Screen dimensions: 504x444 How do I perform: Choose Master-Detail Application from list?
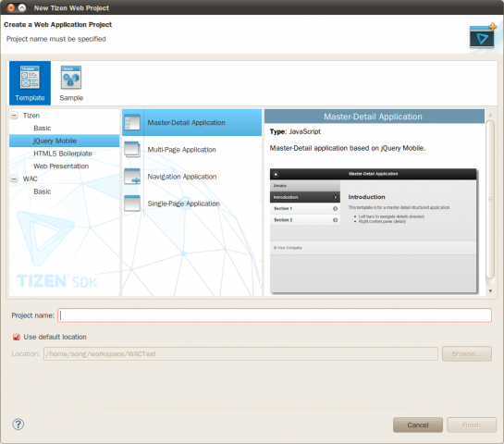tap(192, 122)
